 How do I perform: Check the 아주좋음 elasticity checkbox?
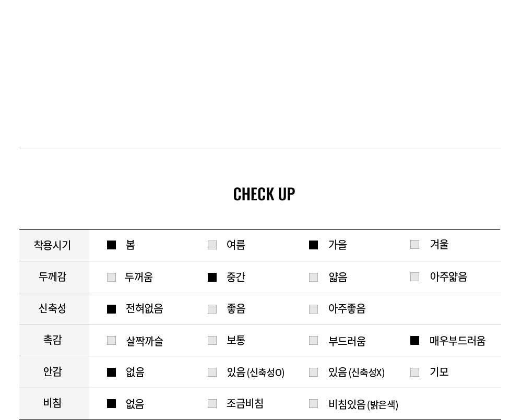coord(313,309)
